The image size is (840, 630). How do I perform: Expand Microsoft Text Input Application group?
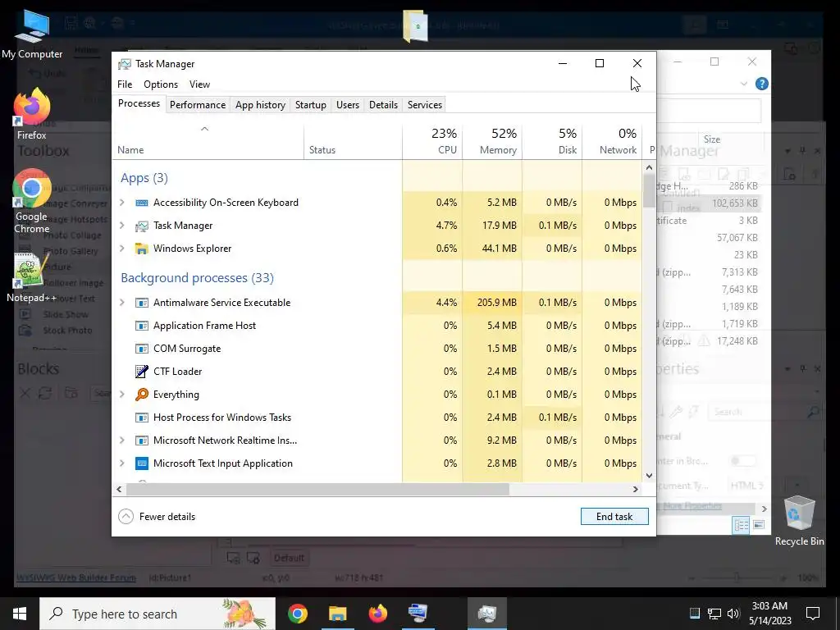122,463
